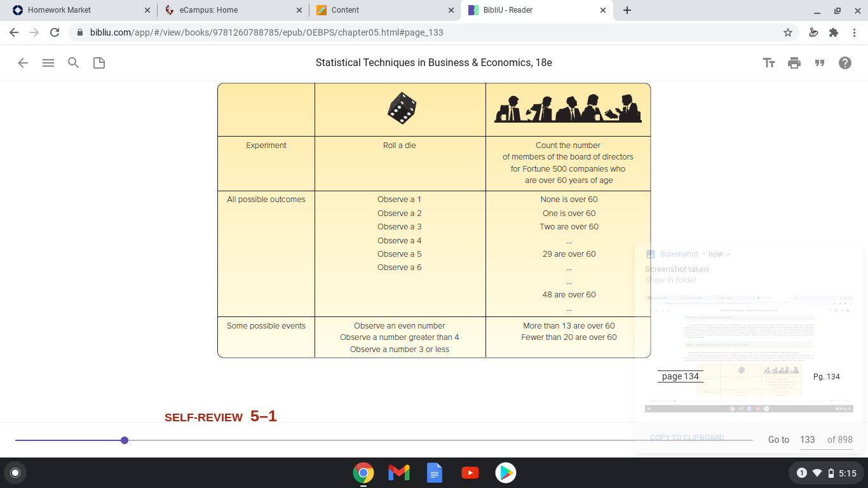Click the 'Some possible events' row label
The width and height of the screenshot is (868, 488).
(266, 326)
